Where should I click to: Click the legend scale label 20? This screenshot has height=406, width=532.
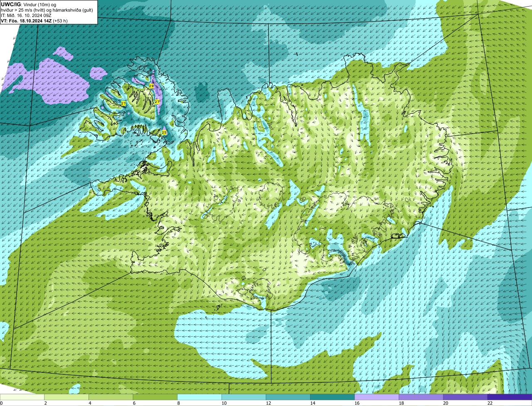[446, 403]
